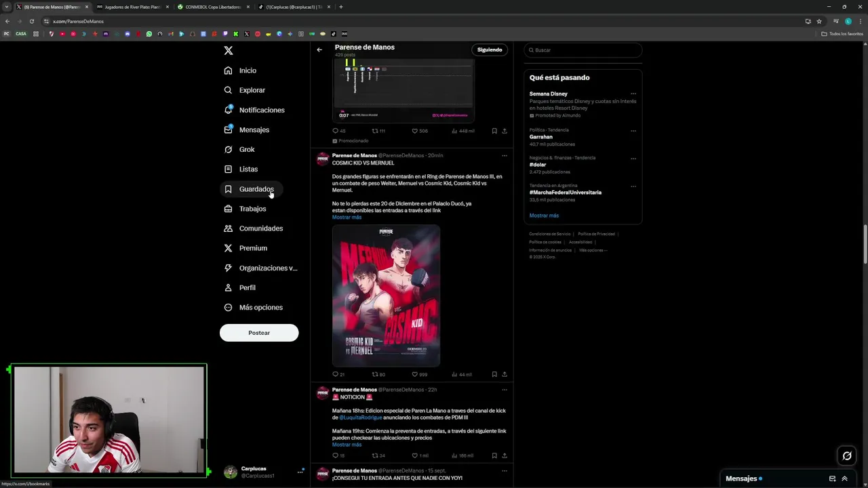The image size is (868, 488).
Task: Open Carplucas account menu dots
Action: (300, 472)
